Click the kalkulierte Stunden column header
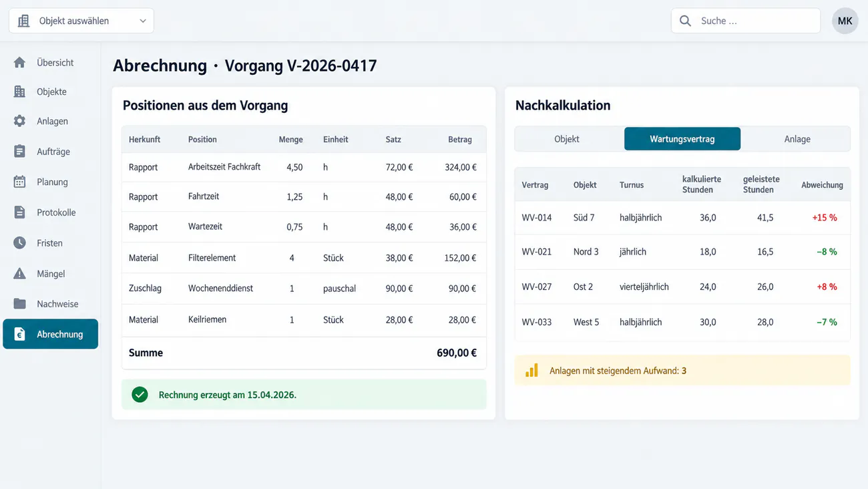The height and width of the screenshot is (489, 868). tap(702, 184)
